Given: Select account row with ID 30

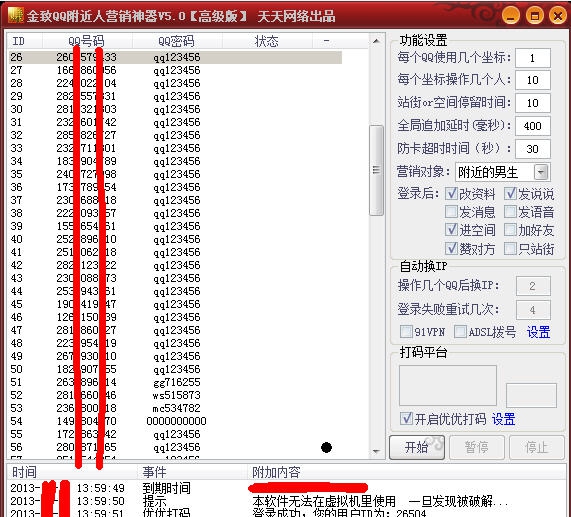Looking at the screenshot, I should click(175, 109).
